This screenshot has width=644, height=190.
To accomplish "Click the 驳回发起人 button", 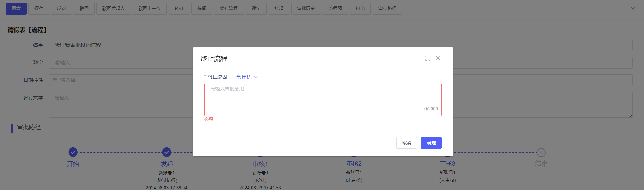I will point(113,8).
